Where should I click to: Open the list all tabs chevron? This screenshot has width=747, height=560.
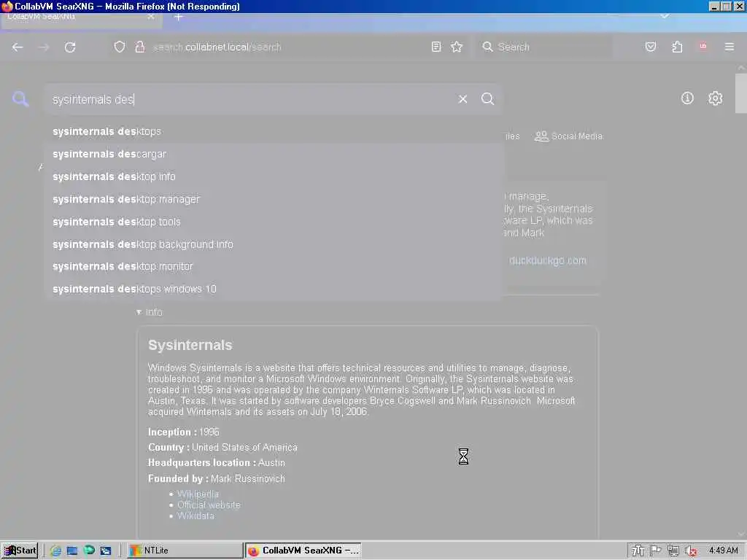coord(665,16)
